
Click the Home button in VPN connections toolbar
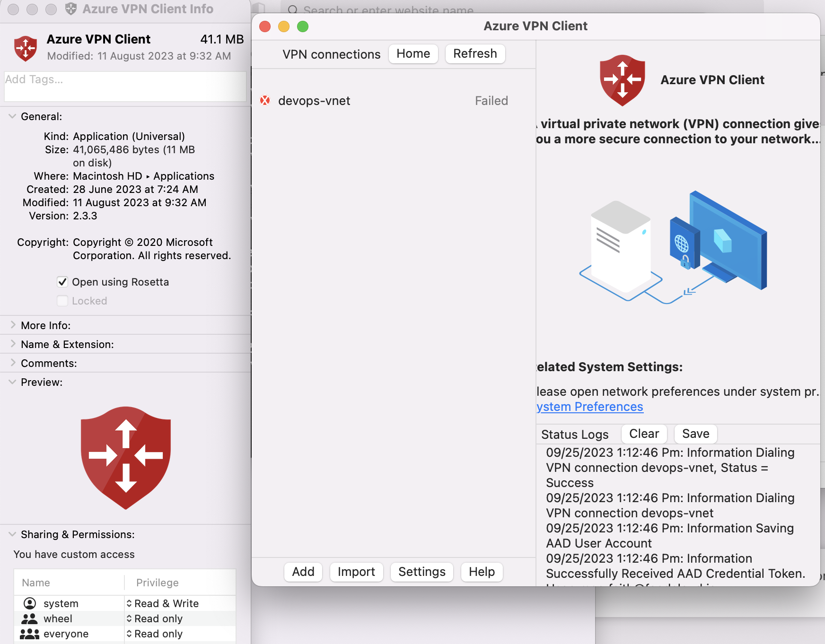(413, 53)
